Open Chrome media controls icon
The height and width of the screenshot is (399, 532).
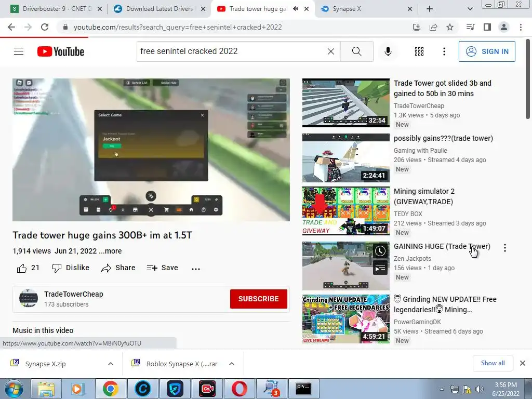tap(470, 27)
